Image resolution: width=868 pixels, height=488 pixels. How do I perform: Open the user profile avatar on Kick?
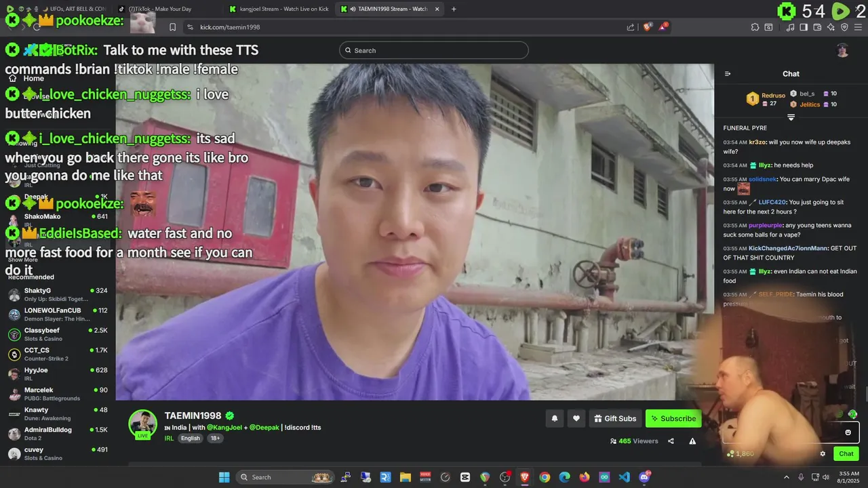point(842,50)
